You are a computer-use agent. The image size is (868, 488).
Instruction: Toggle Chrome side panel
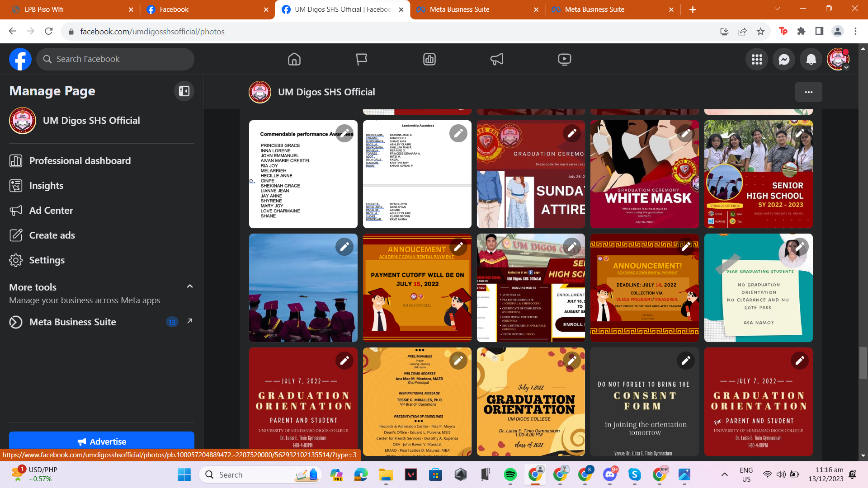(819, 31)
